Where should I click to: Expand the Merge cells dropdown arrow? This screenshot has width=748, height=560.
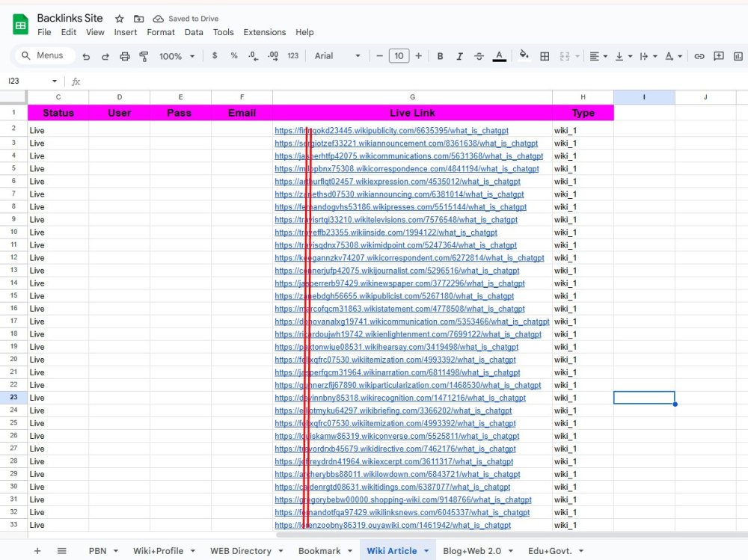tap(577, 56)
